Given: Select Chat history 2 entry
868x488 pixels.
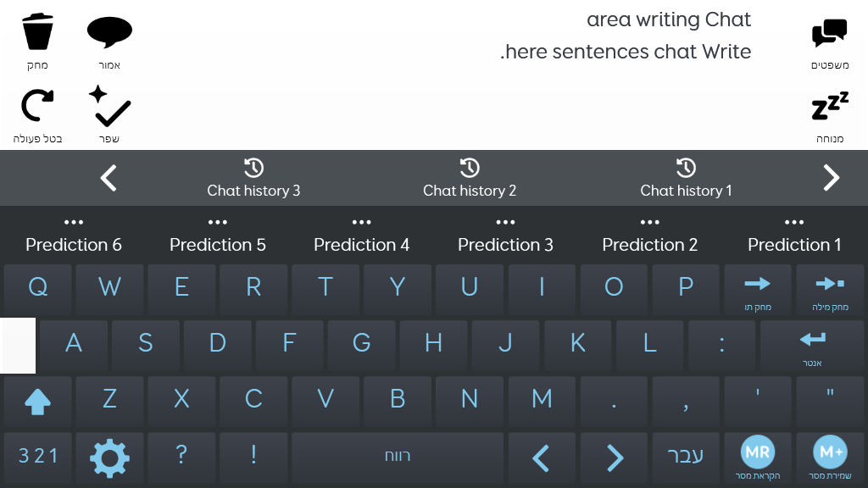Looking at the screenshot, I should 470,178.
